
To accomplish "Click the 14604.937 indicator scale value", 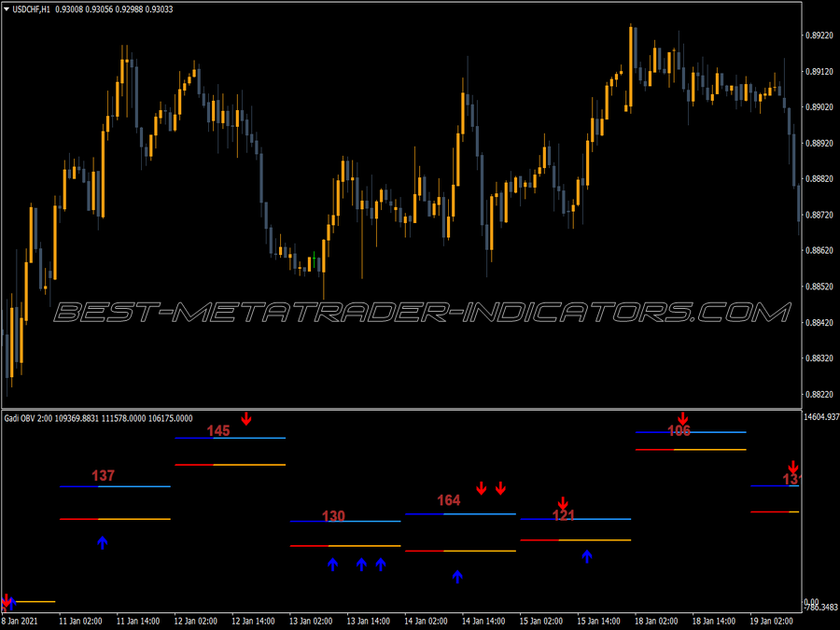I will [821, 417].
